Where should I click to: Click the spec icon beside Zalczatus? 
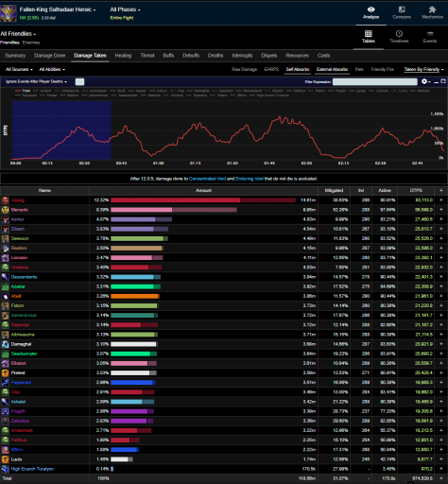(5, 421)
